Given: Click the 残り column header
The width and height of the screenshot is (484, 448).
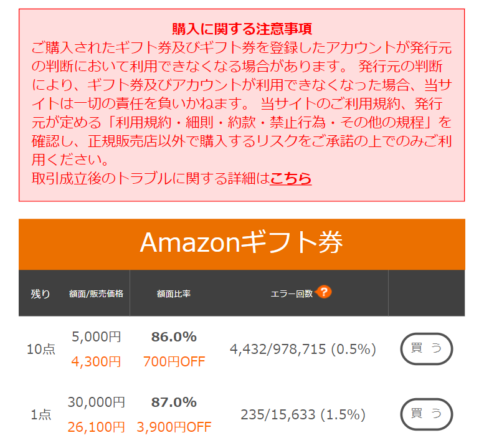Looking at the screenshot, I should point(41,293).
